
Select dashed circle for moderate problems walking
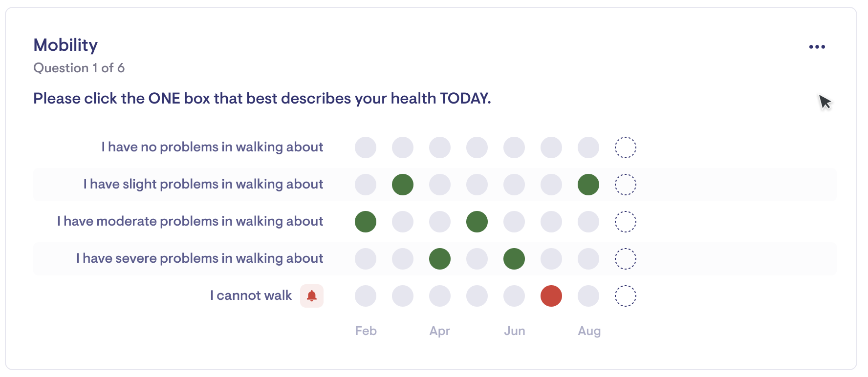point(625,222)
